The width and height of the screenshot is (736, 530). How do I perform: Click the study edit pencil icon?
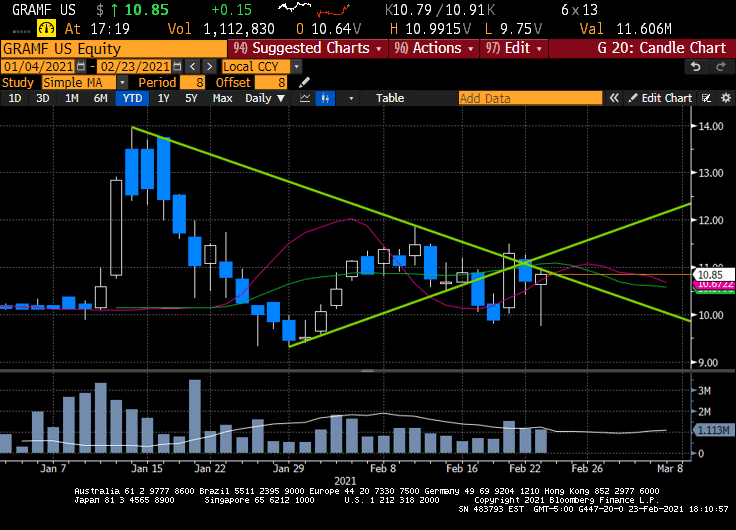pos(305,83)
